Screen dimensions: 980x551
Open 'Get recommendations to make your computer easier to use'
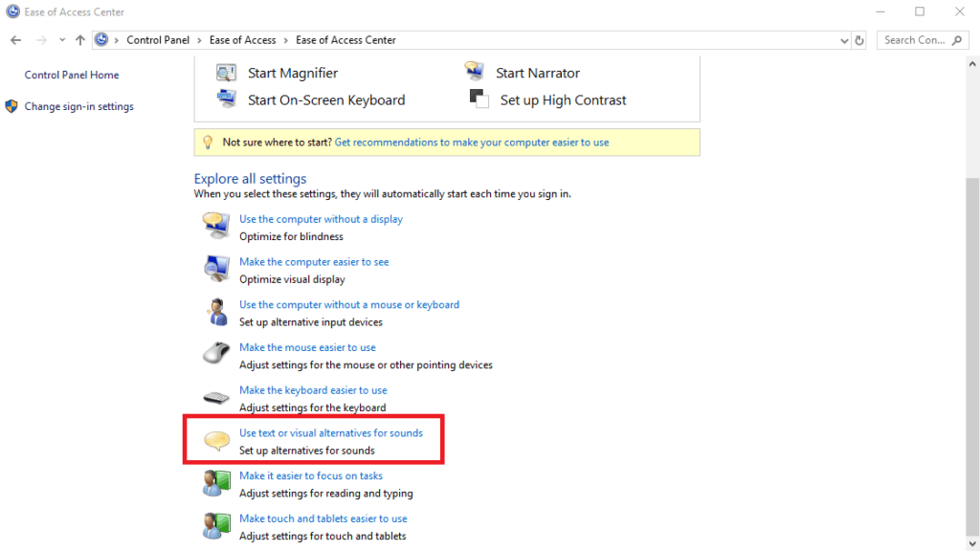click(472, 143)
